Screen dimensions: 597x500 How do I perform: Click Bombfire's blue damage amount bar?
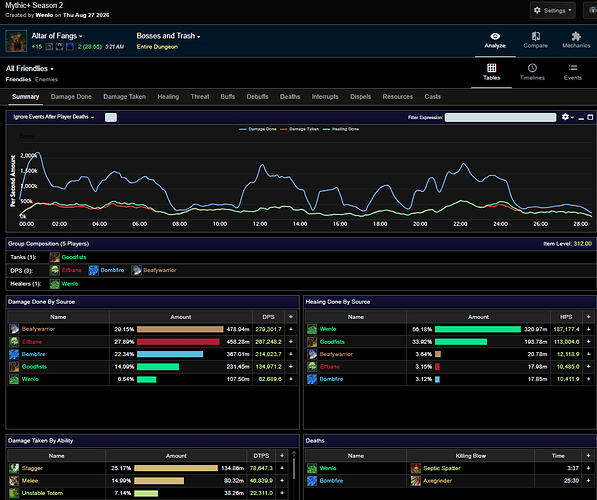pos(170,354)
